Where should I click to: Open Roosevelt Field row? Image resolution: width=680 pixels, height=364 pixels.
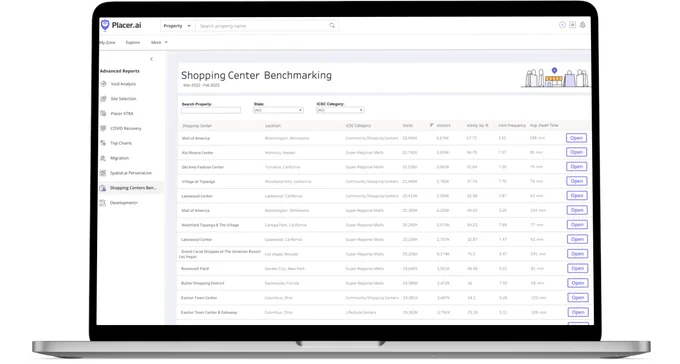577,268
